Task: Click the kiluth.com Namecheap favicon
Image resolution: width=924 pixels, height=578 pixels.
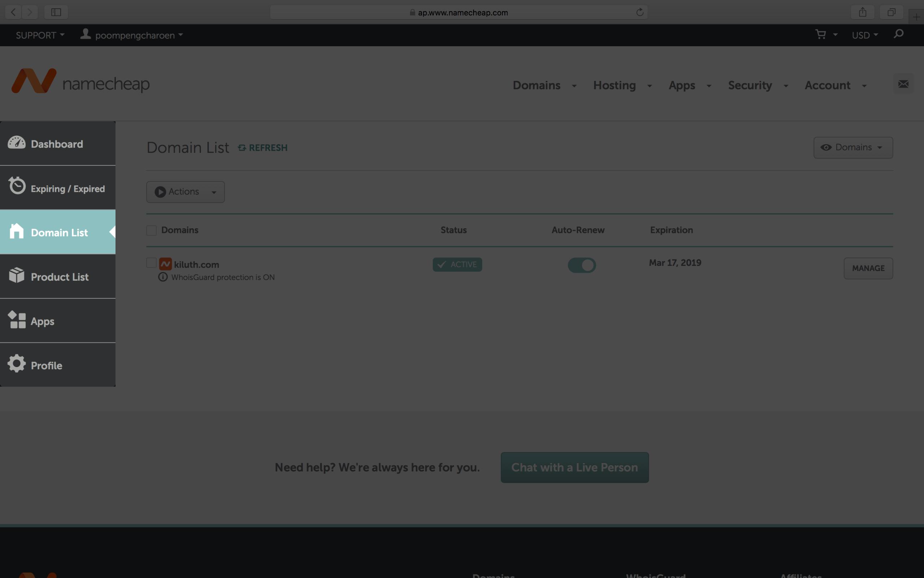Action: [165, 264]
